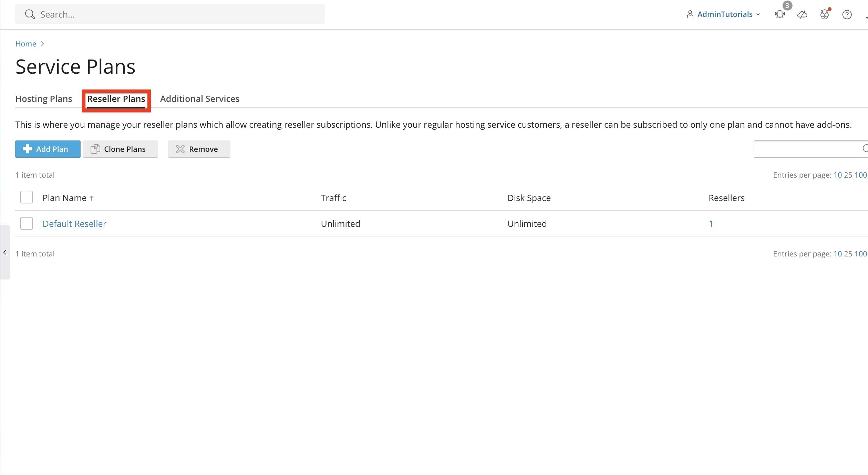
Task: Click the Service Plans page heading
Action: [x=75, y=67]
